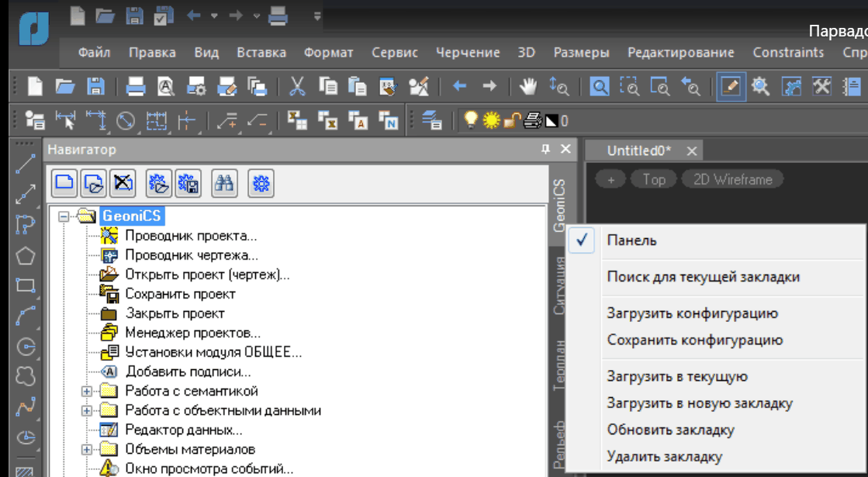Click the binoculars search icon in Navigator
868x477 pixels.
pyautogui.click(x=224, y=183)
